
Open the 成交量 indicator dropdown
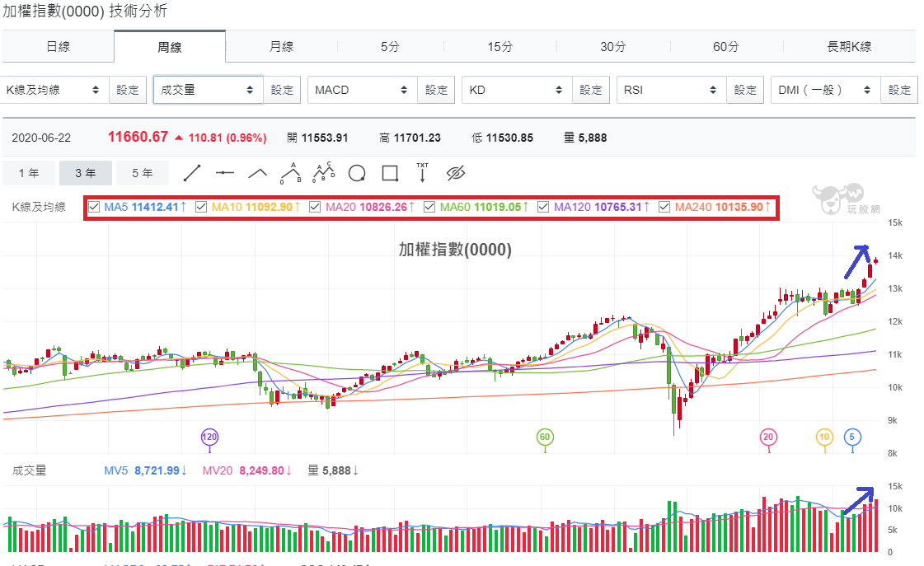click(x=208, y=90)
